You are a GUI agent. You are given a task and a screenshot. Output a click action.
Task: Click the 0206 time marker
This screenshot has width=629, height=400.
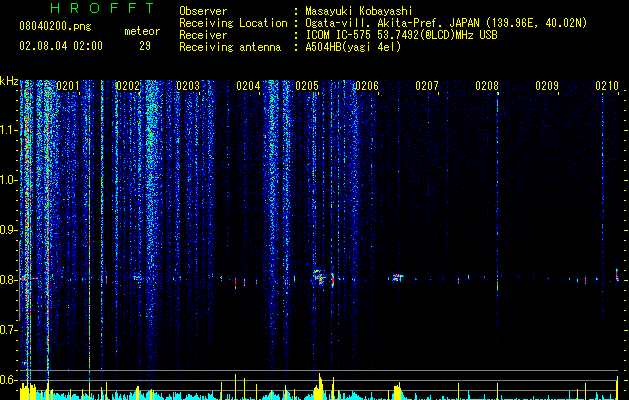[367, 85]
